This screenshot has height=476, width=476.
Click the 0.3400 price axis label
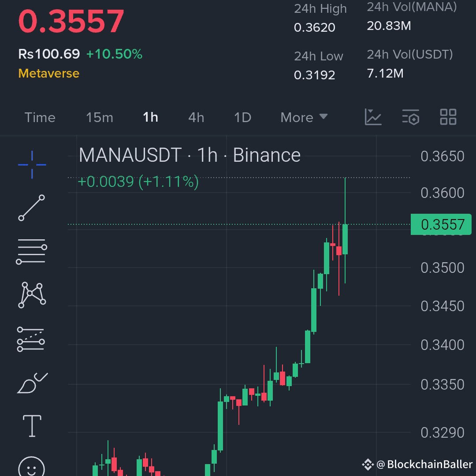click(x=443, y=345)
